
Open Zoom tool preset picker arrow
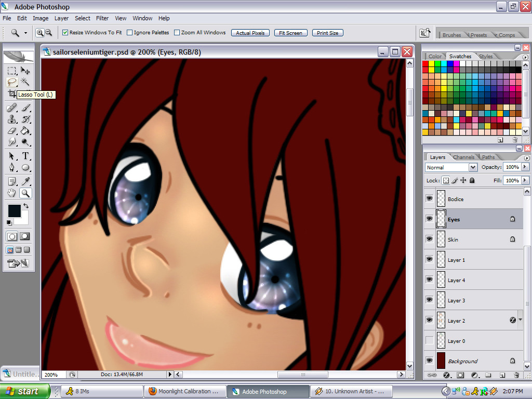pos(25,33)
